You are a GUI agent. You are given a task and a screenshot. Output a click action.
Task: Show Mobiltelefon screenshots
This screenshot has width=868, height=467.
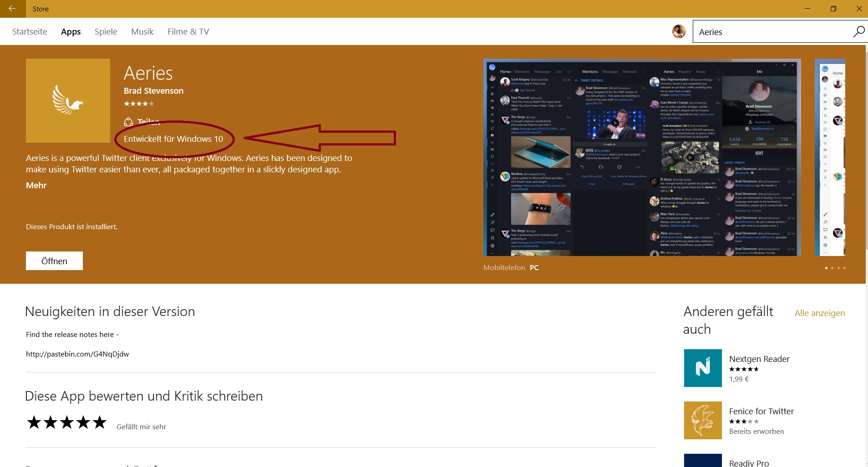pyautogui.click(x=504, y=268)
